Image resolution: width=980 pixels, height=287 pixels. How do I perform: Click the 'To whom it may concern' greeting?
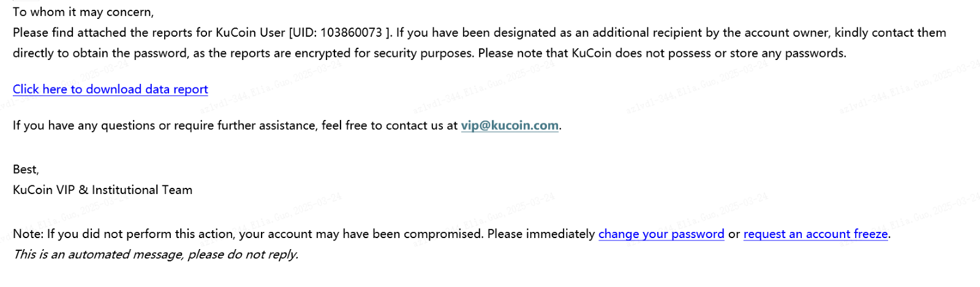pos(83,12)
